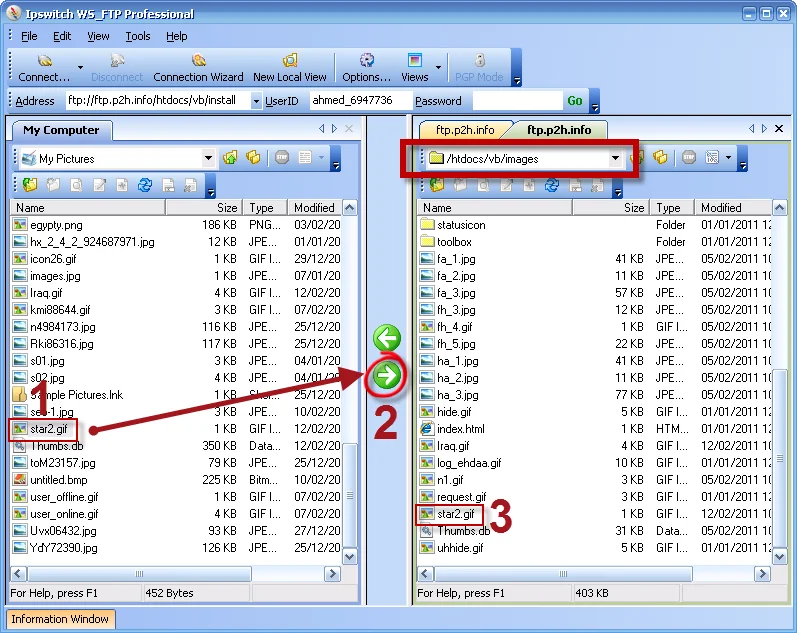
Task: Click the green upload right arrow
Action: 386,376
